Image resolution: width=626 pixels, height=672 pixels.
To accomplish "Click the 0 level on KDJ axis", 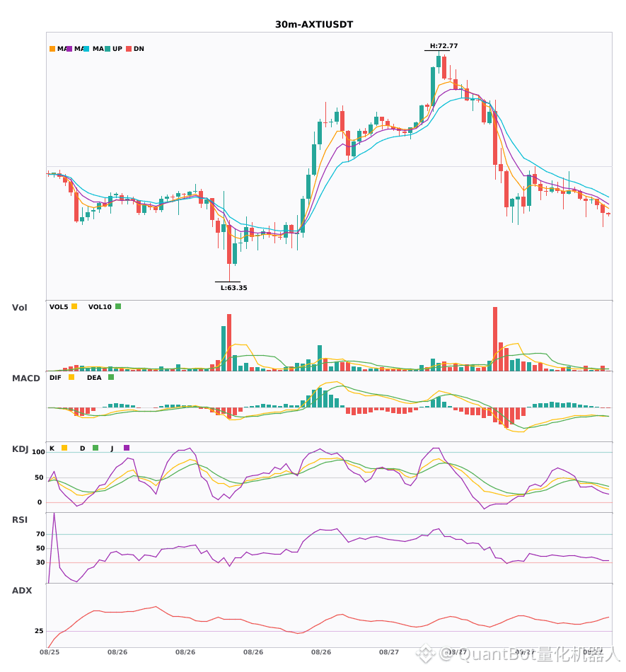I will [x=40, y=502].
